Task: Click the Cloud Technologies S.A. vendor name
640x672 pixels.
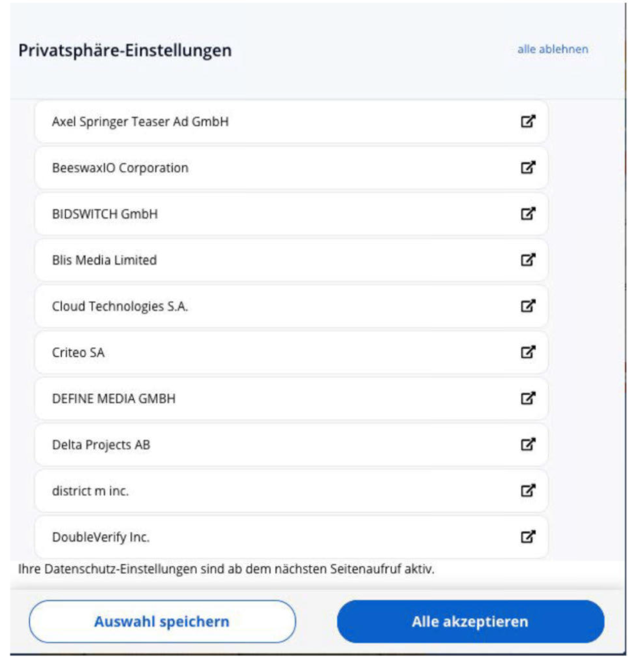Action: click(x=120, y=306)
